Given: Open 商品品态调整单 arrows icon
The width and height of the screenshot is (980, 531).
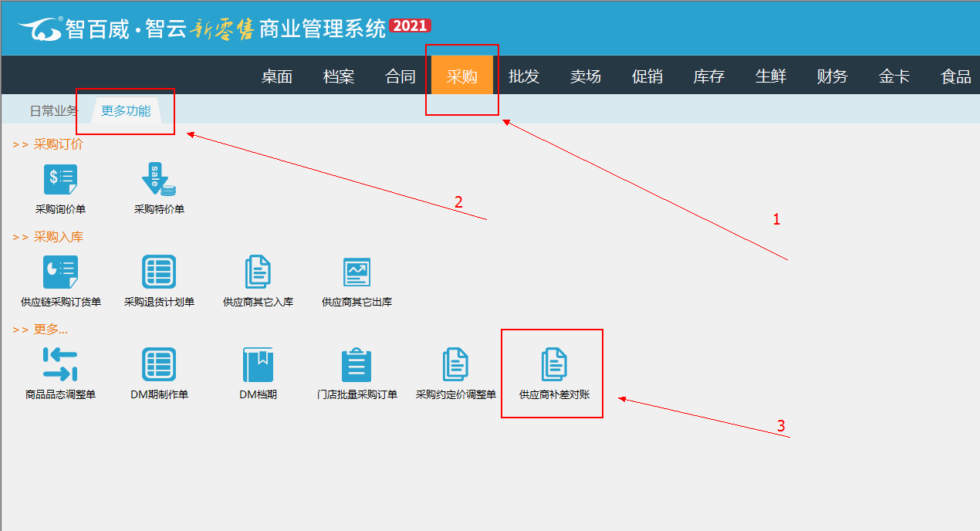Looking at the screenshot, I should 60,365.
